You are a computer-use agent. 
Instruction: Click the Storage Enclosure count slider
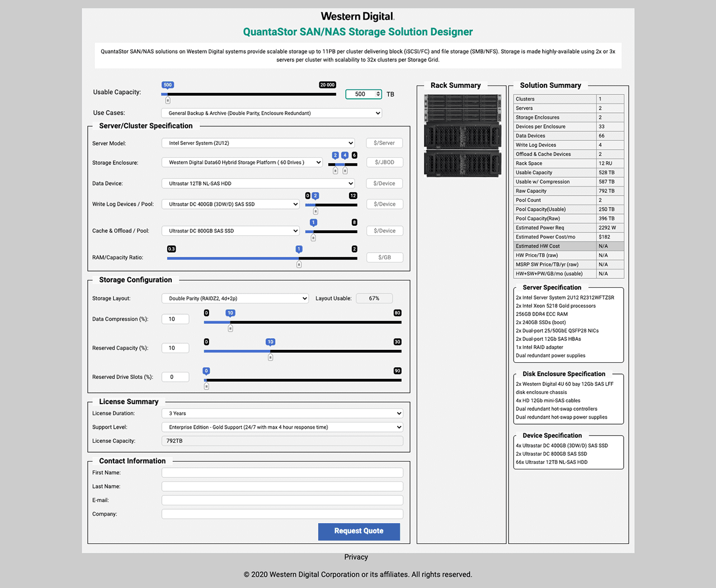tap(343, 164)
